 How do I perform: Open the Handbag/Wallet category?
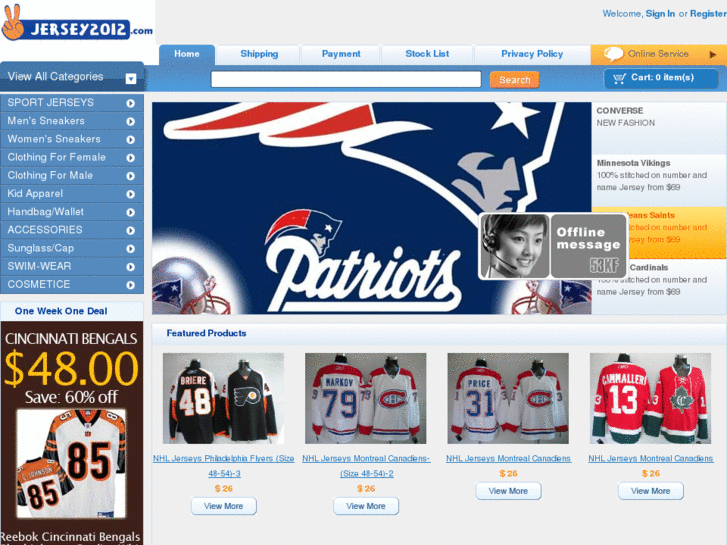pyautogui.click(x=72, y=212)
